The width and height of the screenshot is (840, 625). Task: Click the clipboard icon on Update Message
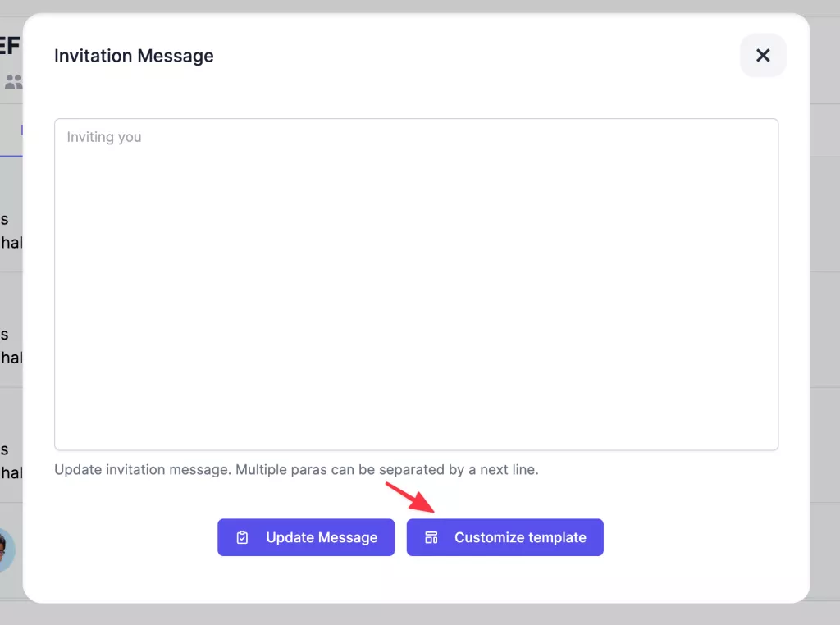(x=242, y=538)
